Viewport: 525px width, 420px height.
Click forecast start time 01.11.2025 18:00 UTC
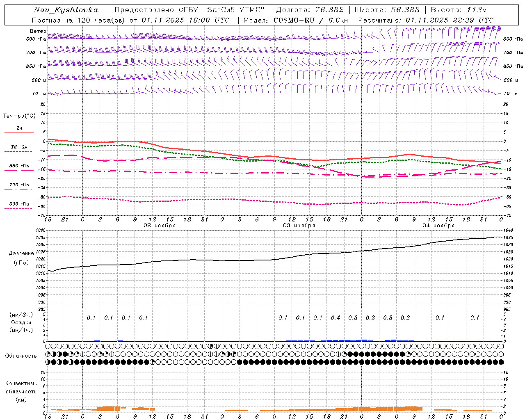[185, 20]
